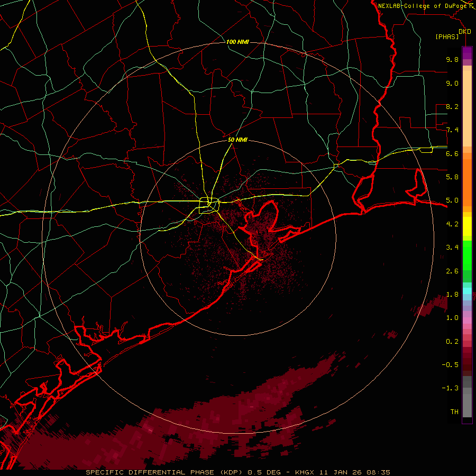Click the 100 NMI range ring label
Viewport: 476px width, 476px height.
237,42
